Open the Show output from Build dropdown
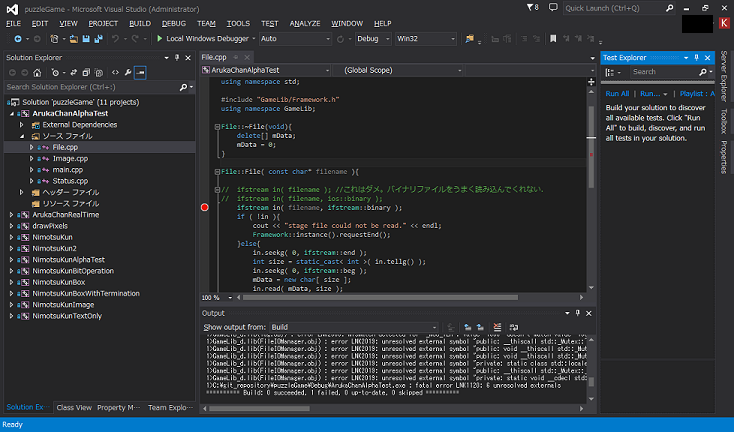The width and height of the screenshot is (734, 432). tap(354, 327)
